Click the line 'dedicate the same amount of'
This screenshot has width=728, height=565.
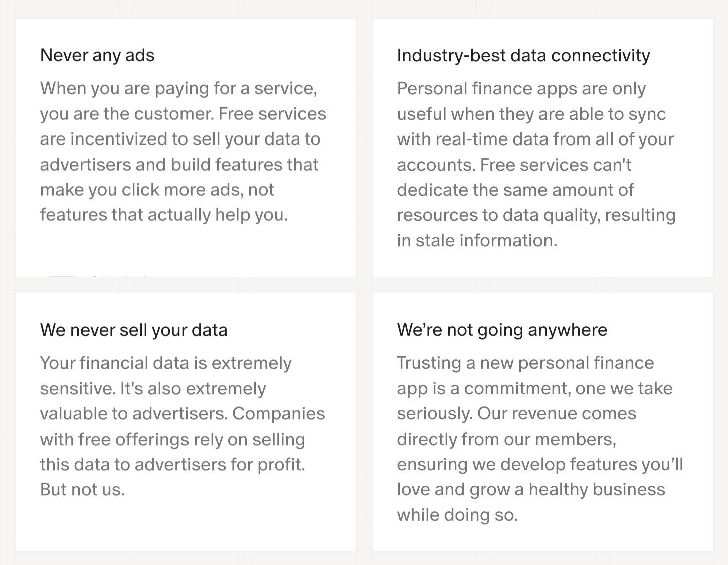[x=515, y=190]
